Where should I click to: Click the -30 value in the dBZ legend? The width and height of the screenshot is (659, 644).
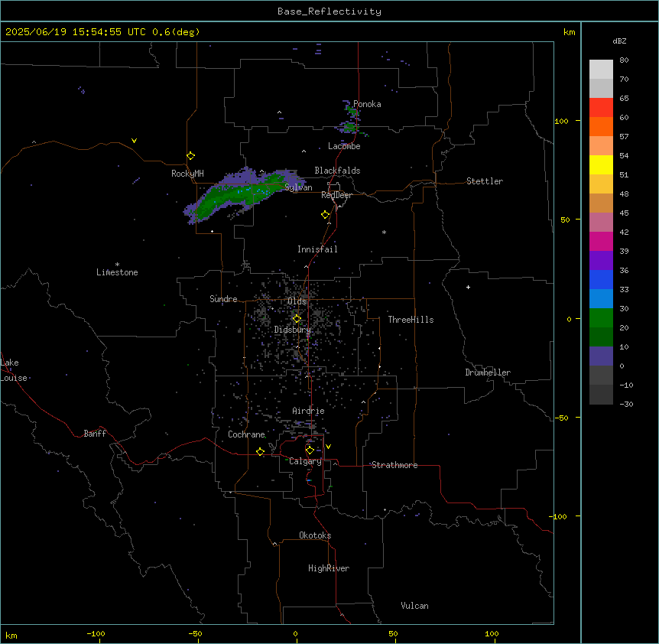coord(626,404)
